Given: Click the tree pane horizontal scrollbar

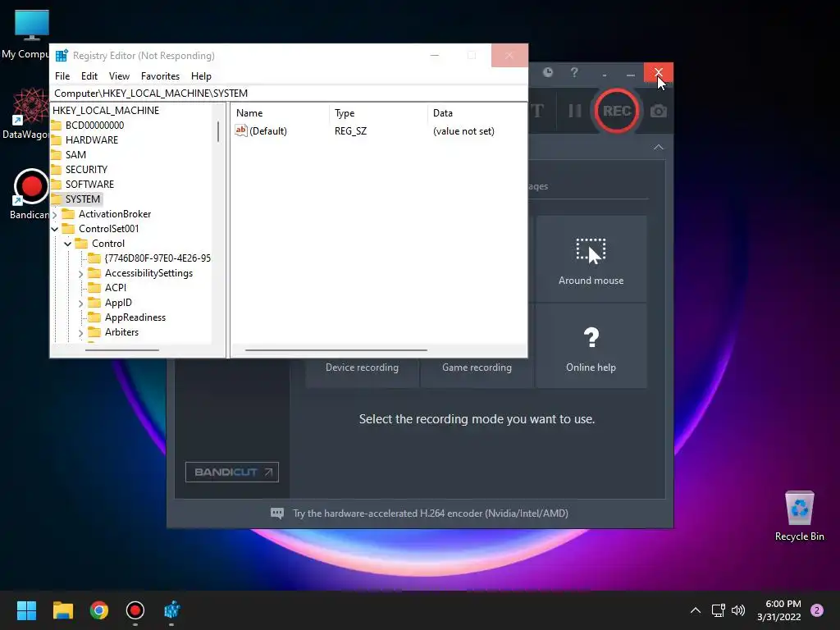Looking at the screenshot, I should point(122,350).
